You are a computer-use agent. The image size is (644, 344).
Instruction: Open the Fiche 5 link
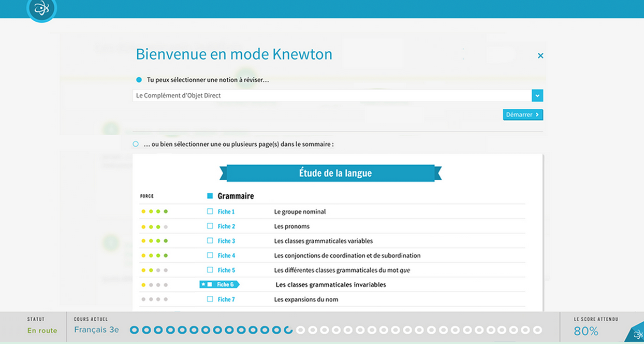pos(226,270)
